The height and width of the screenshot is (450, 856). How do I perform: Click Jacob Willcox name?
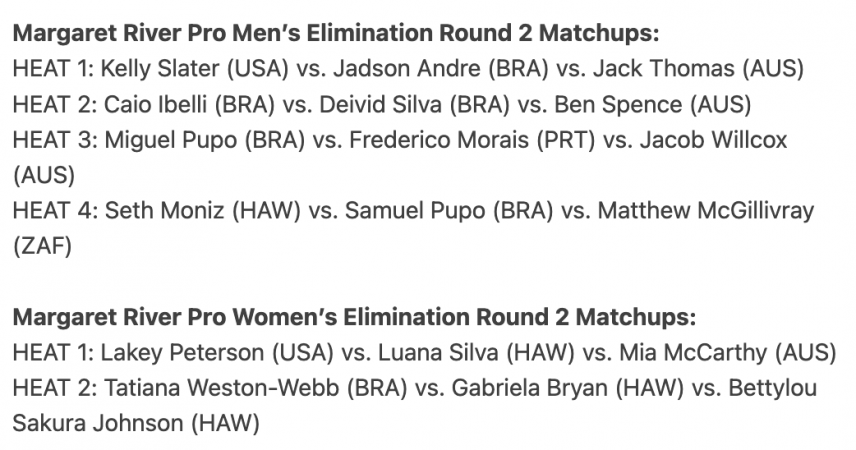pos(713,140)
